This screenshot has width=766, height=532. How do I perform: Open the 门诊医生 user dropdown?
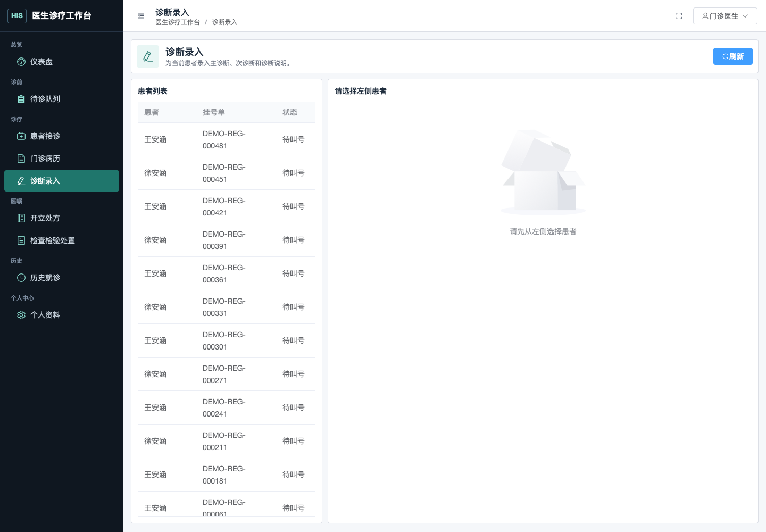pyautogui.click(x=725, y=16)
